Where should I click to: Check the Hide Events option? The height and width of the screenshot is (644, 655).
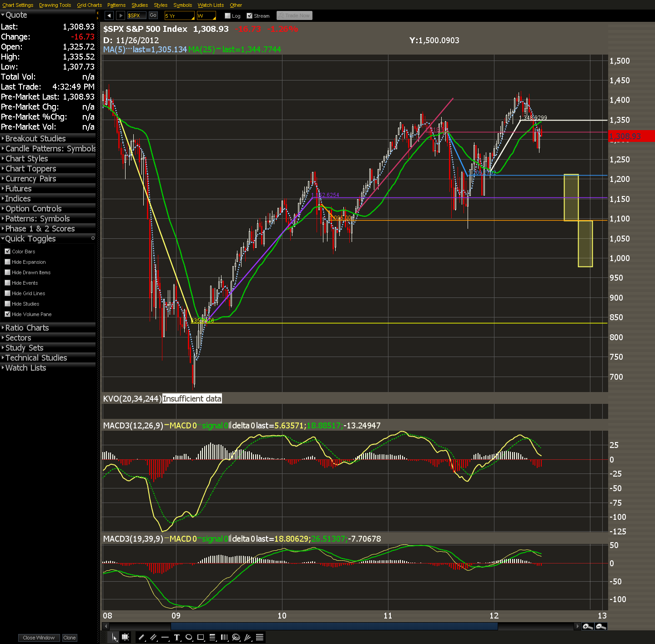tap(7, 283)
